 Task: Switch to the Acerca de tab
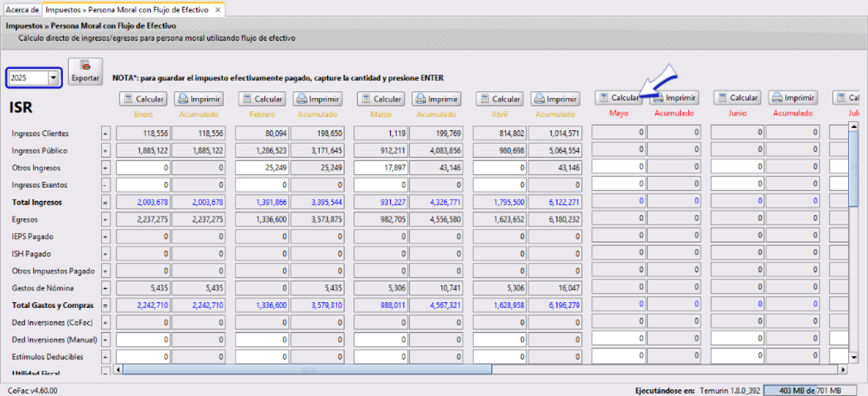[21, 10]
